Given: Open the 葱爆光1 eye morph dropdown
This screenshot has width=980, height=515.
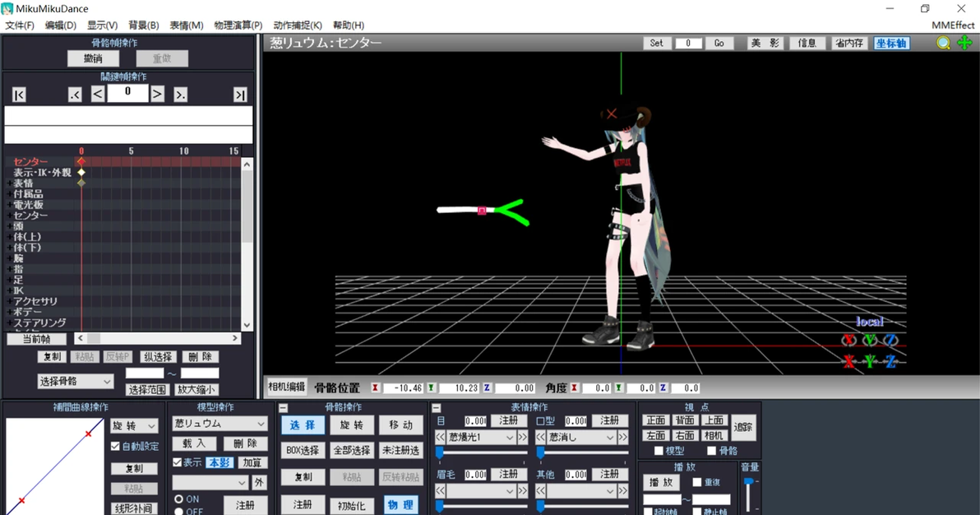Looking at the screenshot, I should [x=481, y=437].
